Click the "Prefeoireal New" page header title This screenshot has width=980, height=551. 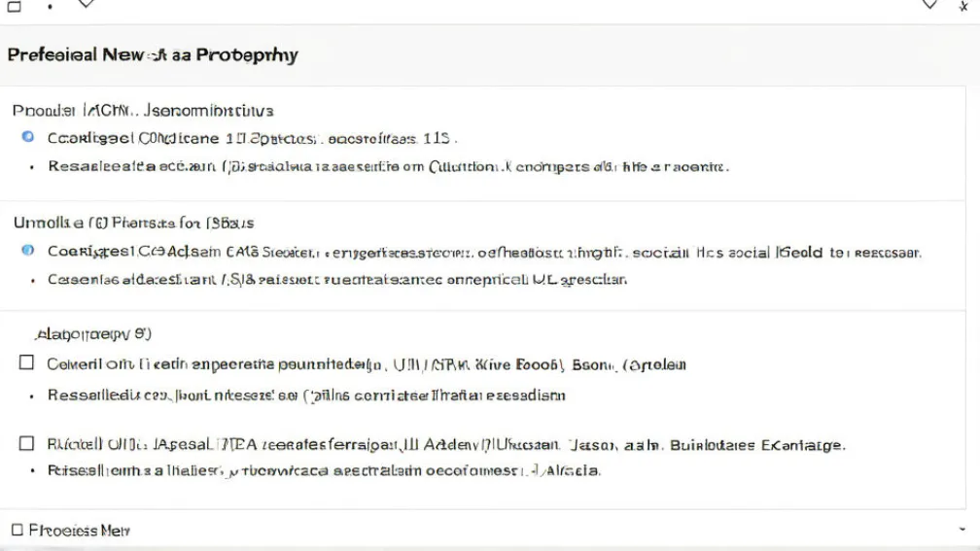click(x=152, y=55)
